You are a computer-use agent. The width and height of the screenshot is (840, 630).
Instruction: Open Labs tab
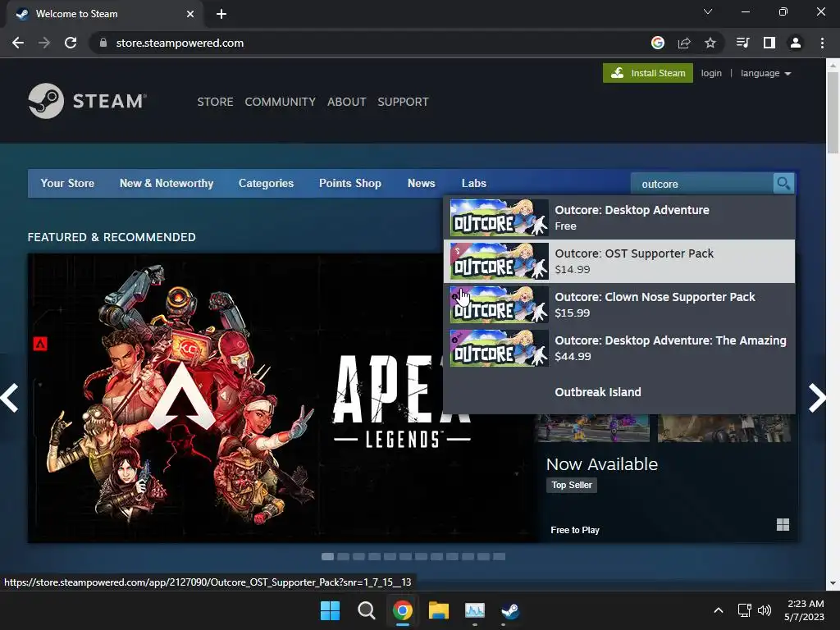click(x=474, y=183)
